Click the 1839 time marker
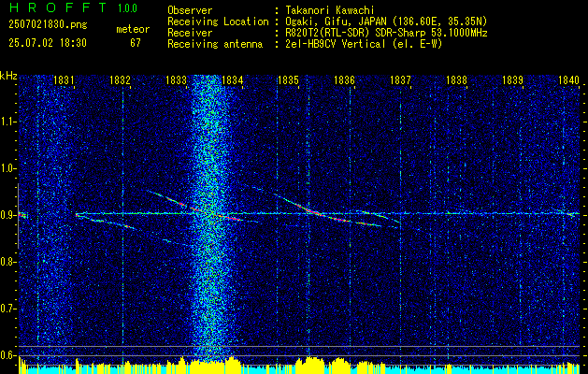This screenshot has width=588, height=374. coord(512,79)
